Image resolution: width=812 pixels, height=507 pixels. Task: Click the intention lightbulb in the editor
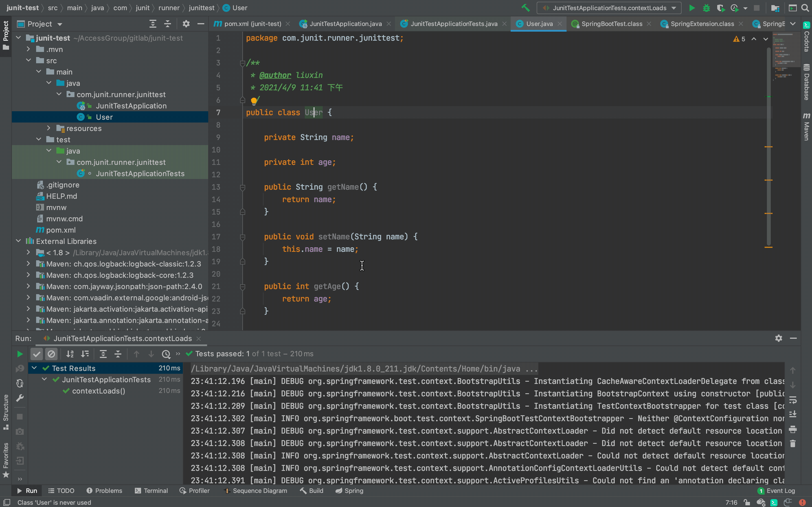254,100
